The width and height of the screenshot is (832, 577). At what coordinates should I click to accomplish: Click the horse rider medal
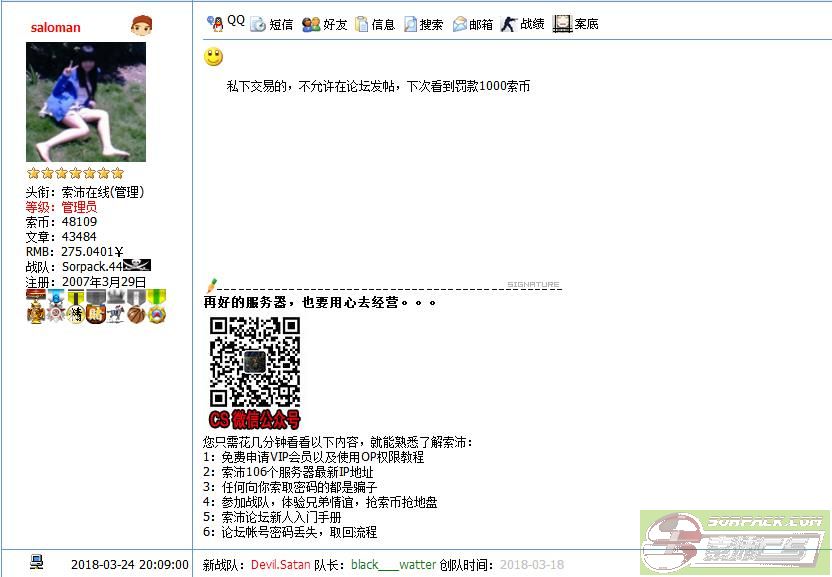click(116, 307)
